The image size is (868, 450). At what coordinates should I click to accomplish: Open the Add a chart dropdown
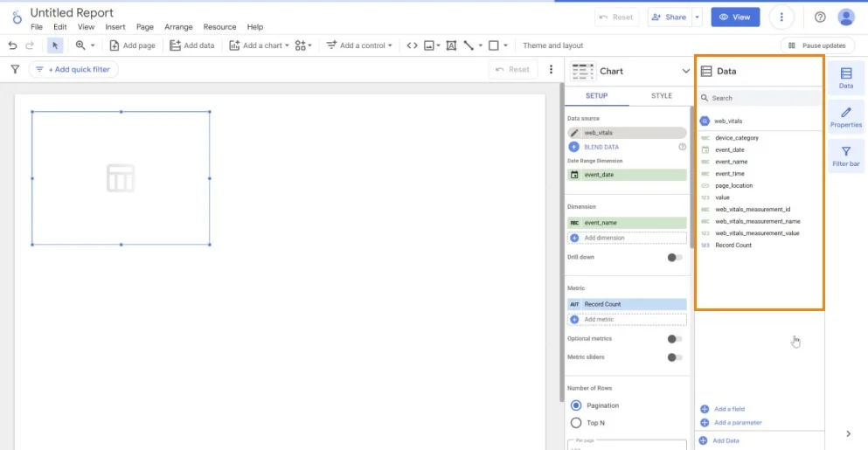pos(259,45)
